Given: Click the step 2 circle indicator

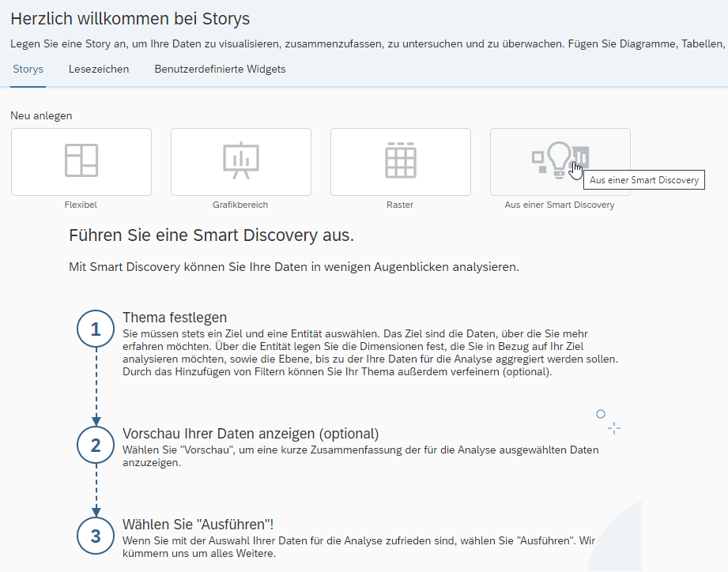Looking at the screenshot, I should (96, 445).
